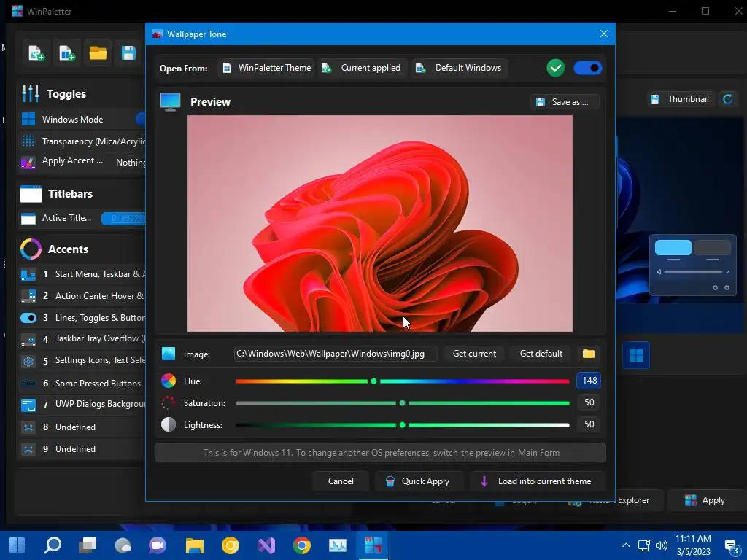Click the Toggles sliders icon
This screenshot has height=560, width=747.
[x=31, y=93]
